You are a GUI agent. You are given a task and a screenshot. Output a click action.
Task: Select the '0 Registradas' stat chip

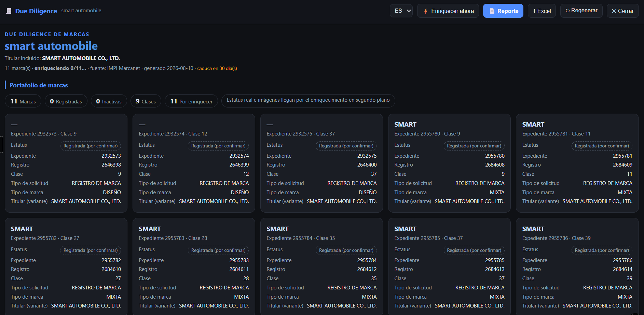[66, 101]
